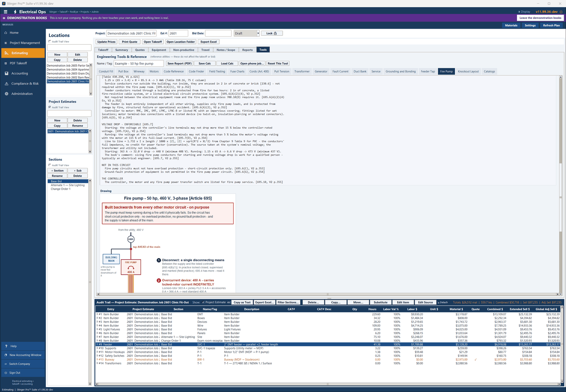Open Compliance & Risk warning icon
This screenshot has width=566, height=392.
6,84
